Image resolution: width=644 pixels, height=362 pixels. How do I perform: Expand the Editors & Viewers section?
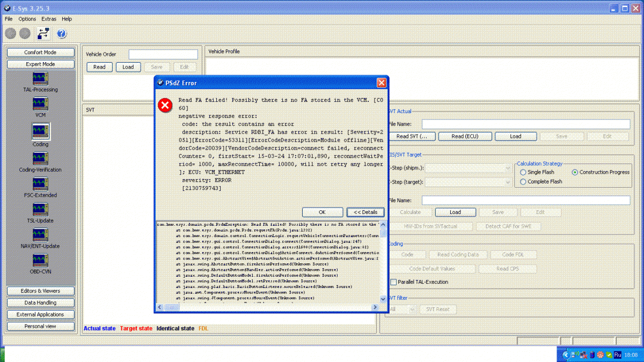coord(41,291)
